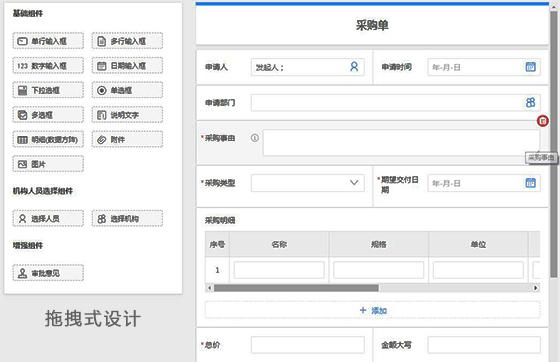Select the 多行输入框 component

tap(127, 41)
